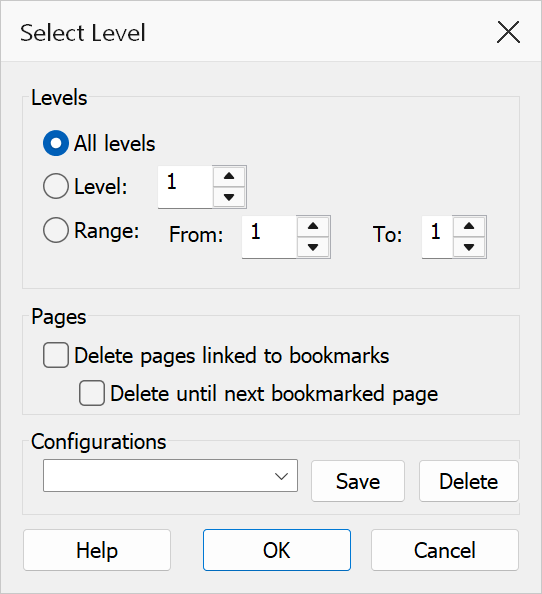This screenshot has width=542, height=594.
Task: Click inside the Level number field
Action: [185, 187]
